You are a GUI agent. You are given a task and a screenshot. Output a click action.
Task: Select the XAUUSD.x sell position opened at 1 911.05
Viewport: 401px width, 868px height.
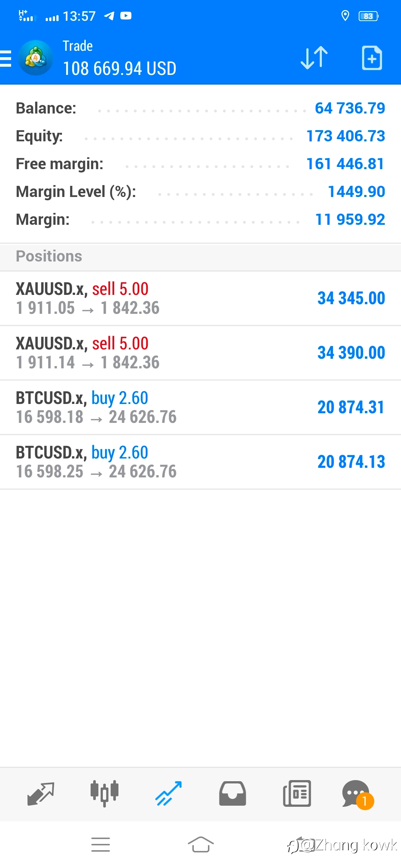tap(200, 299)
